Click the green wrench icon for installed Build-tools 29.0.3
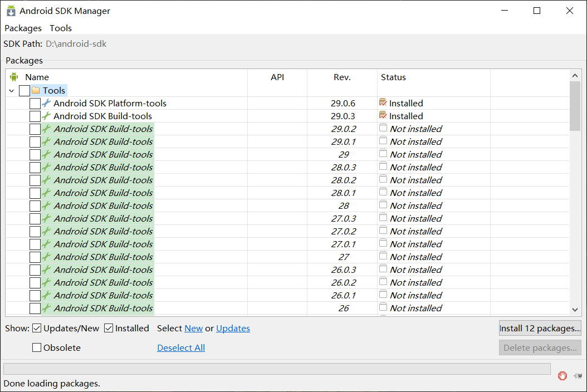The height and width of the screenshot is (392, 587). (x=46, y=116)
